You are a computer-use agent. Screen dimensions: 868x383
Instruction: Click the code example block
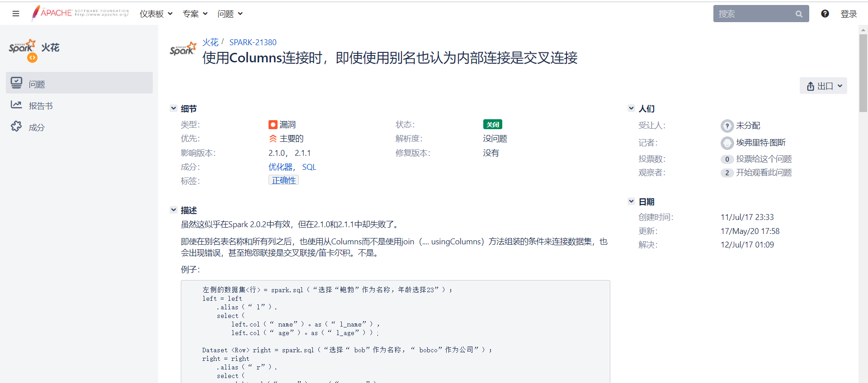point(396,332)
